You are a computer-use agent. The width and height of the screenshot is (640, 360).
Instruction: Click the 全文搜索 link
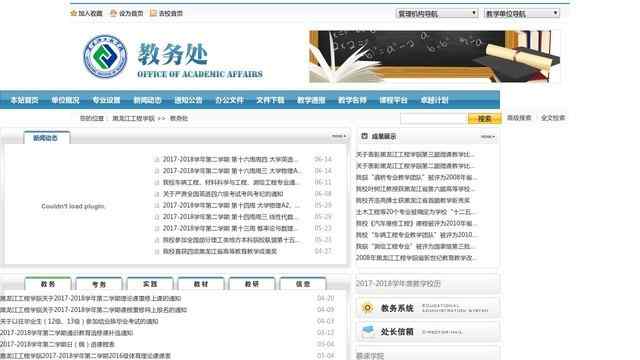click(553, 118)
